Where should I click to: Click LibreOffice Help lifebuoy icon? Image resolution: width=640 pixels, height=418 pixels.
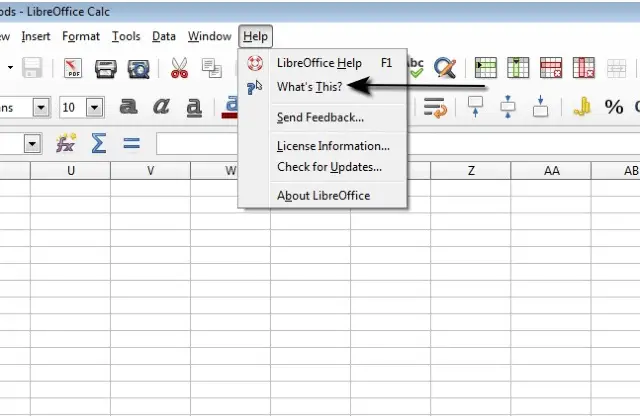[255, 63]
